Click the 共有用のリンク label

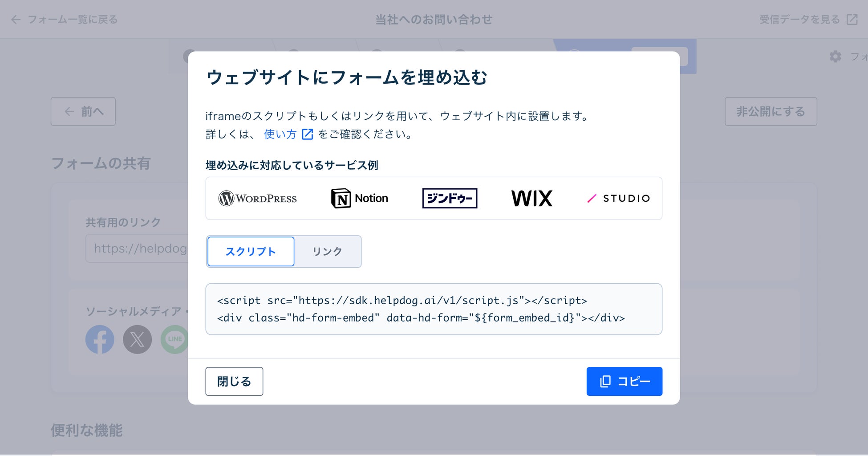123,222
